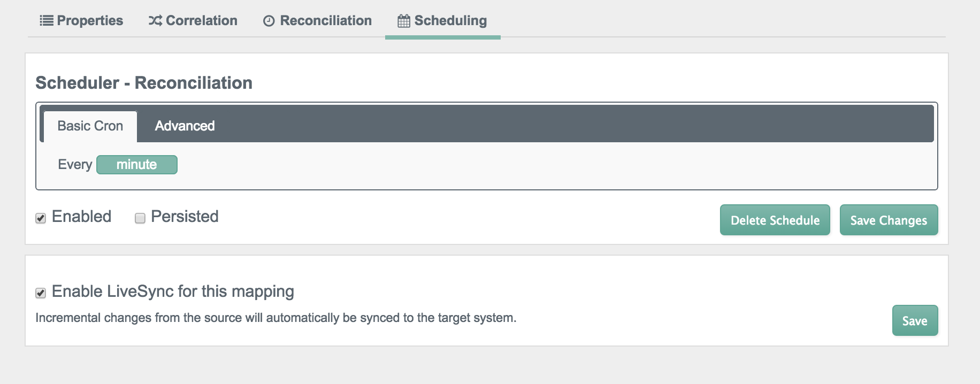The image size is (980, 384).
Task: Toggle Enable LiveSync for this mapping
Action: tap(41, 293)
